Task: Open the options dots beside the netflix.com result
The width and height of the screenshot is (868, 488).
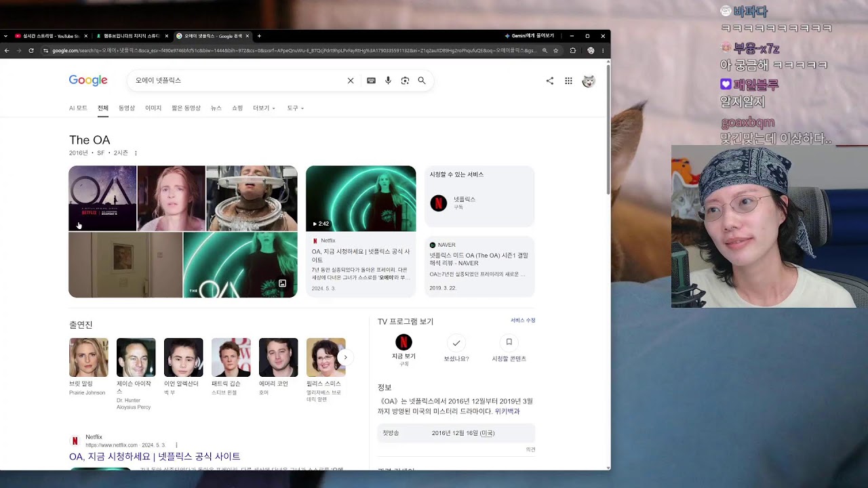Action: [x=176, y=445]
